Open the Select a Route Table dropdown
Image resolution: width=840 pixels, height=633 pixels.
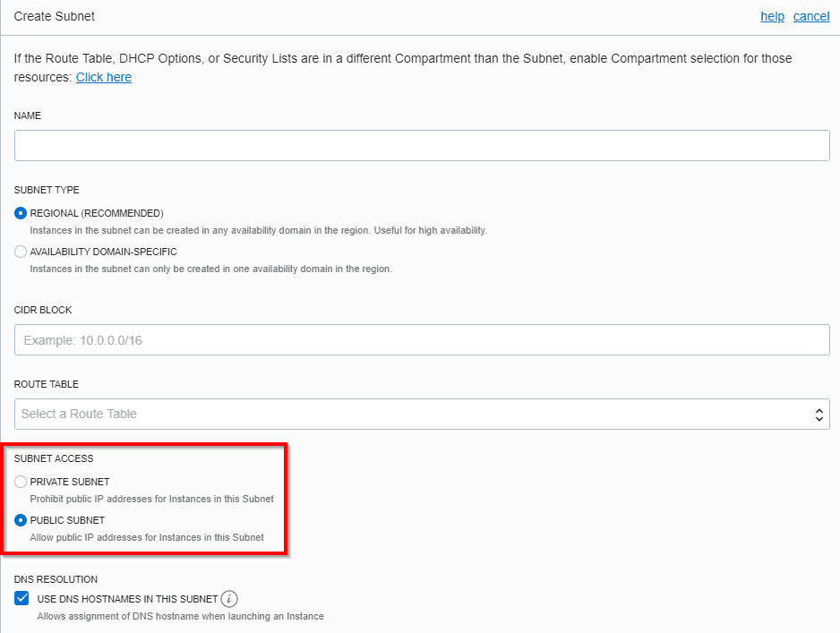point(422,414)
